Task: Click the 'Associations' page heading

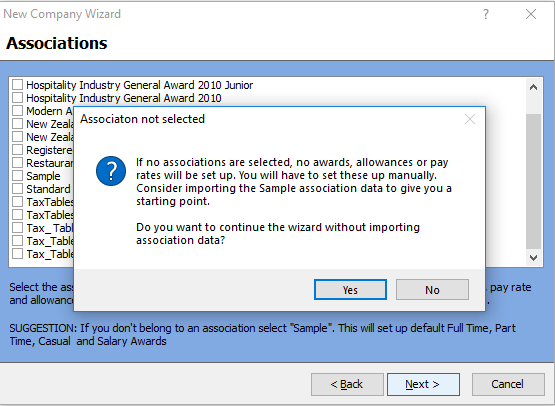Action: [57, 43]
